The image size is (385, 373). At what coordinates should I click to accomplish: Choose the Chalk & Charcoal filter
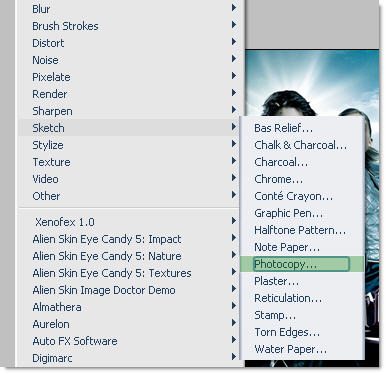pos(302,145)
